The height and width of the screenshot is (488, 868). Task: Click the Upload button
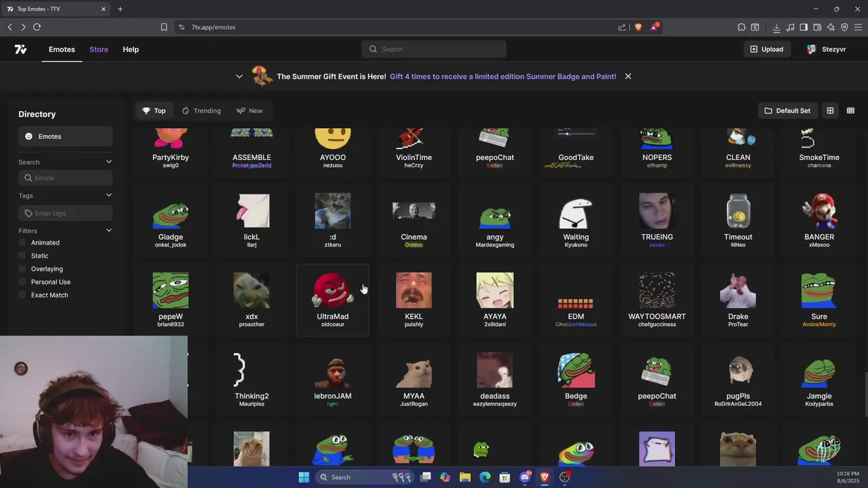click(767, 49)
